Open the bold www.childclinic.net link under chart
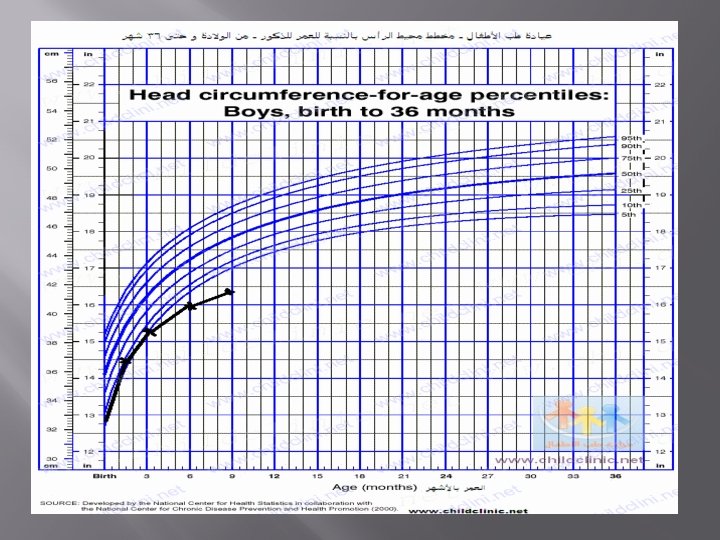 (468, 511)
